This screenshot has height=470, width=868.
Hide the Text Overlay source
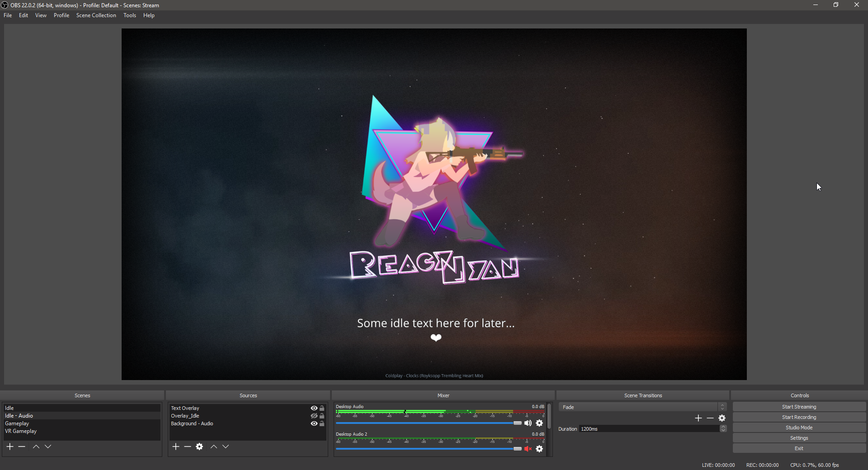[314, 408]
